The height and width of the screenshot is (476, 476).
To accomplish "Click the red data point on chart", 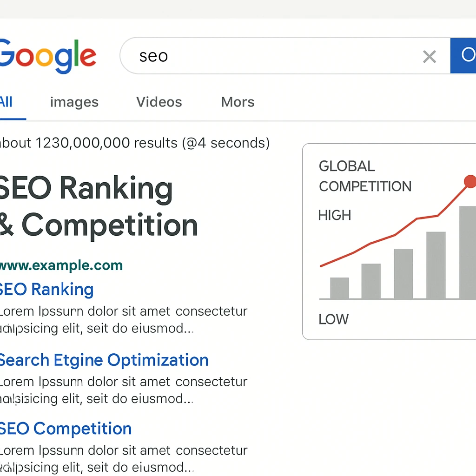I will pyautogui.click(x=470, y=181).
